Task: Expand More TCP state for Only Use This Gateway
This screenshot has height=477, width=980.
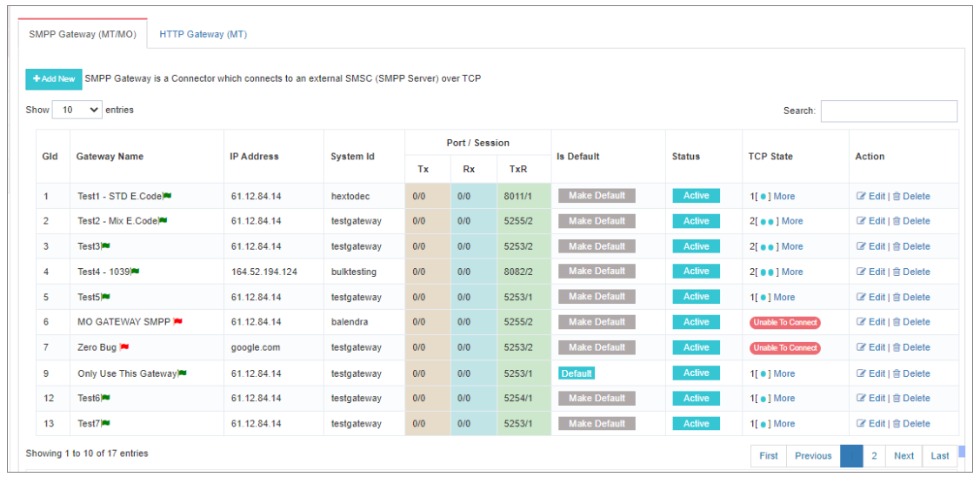Action: pyautogui.click(x=784, y=373)
